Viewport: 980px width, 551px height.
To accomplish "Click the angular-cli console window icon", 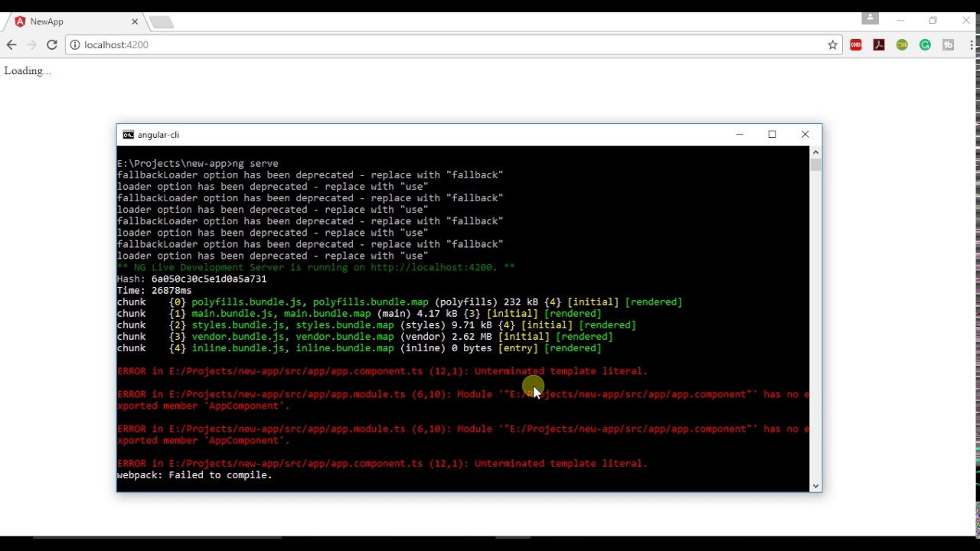I will 128,135.
